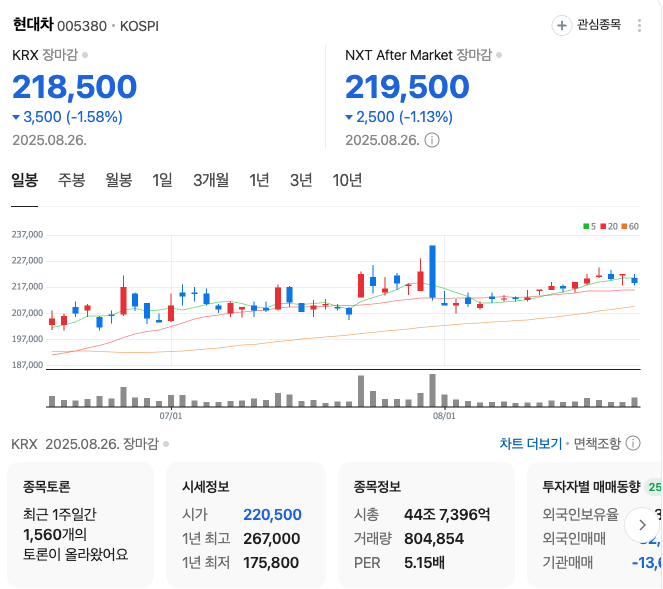Click the KRX price 218,500
This screenshot has height=589, width=663.
[74, 87]
